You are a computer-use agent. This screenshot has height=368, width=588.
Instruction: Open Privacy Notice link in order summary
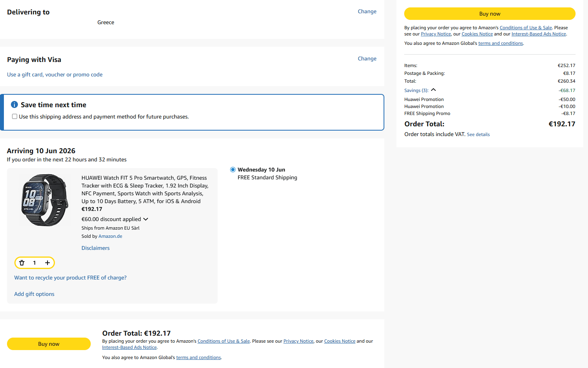[436, 34]
